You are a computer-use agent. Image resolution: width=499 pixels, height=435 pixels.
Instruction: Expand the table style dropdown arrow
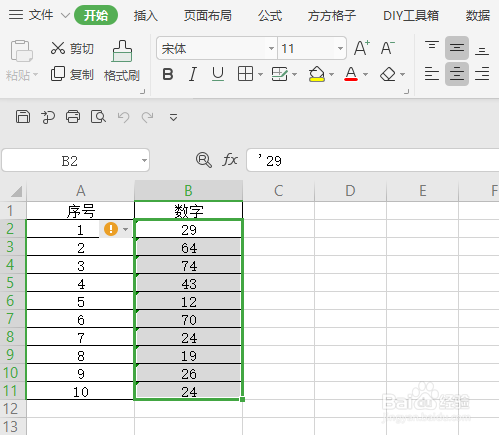coord(294,74)
